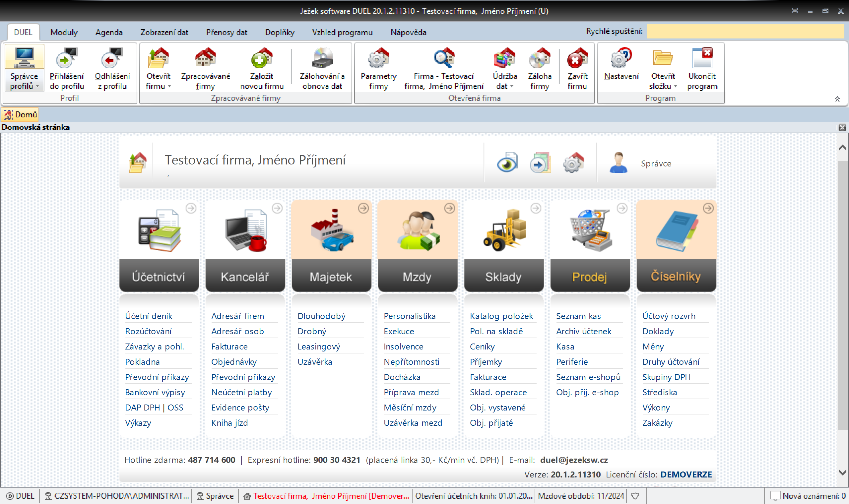
Task: Open the Moduly ribbon tab
Action: tap(64, 32)
